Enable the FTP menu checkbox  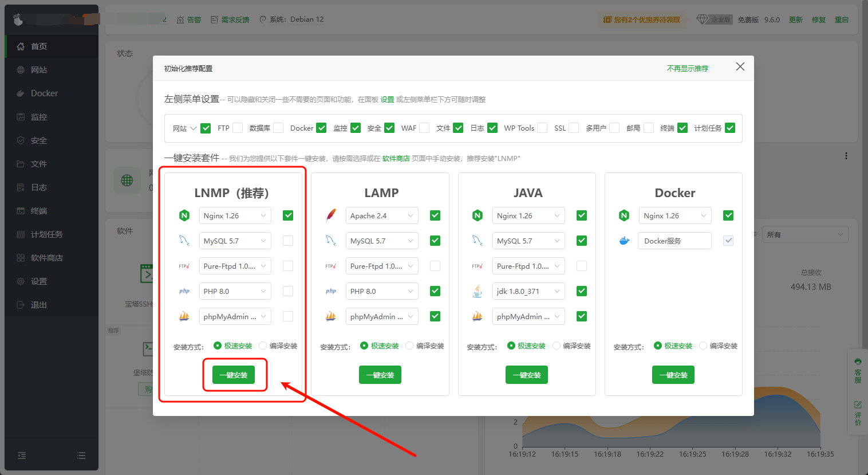click(238, 128)
